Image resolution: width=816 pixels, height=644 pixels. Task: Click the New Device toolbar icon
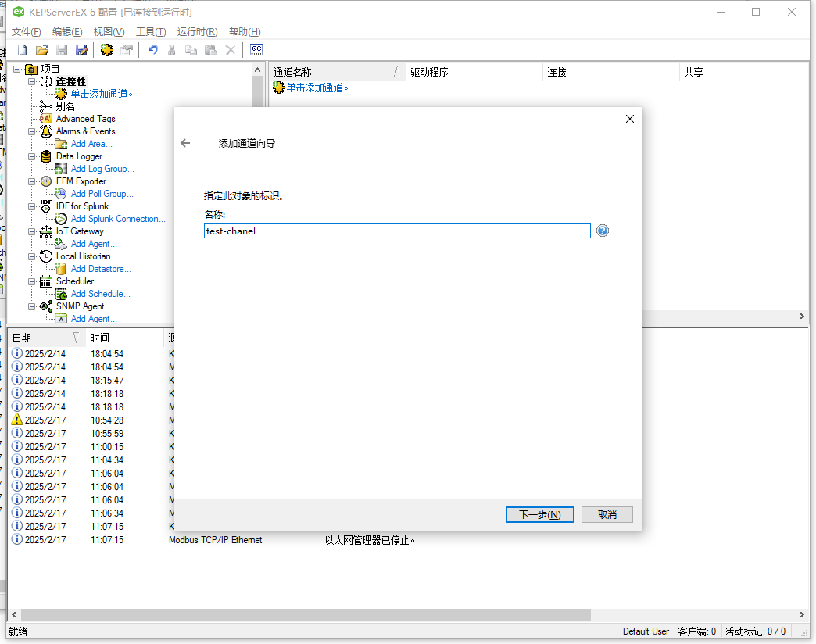click(127, 50)
